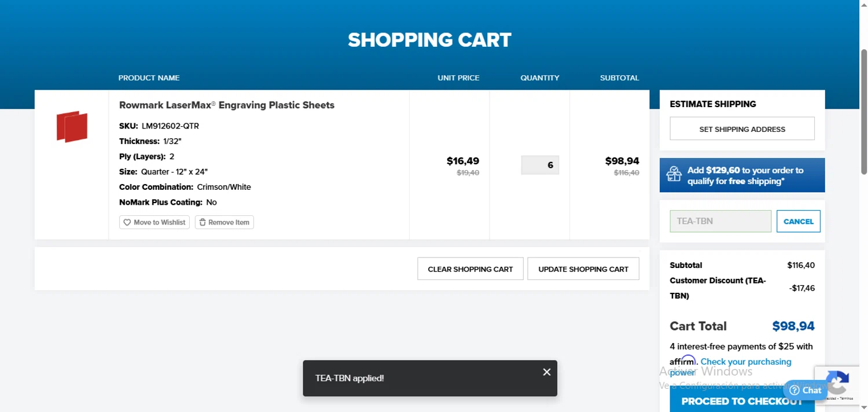Close the TEA-TBN applied notification
This screenshot has height=412, width=868.
coord(546,372)
